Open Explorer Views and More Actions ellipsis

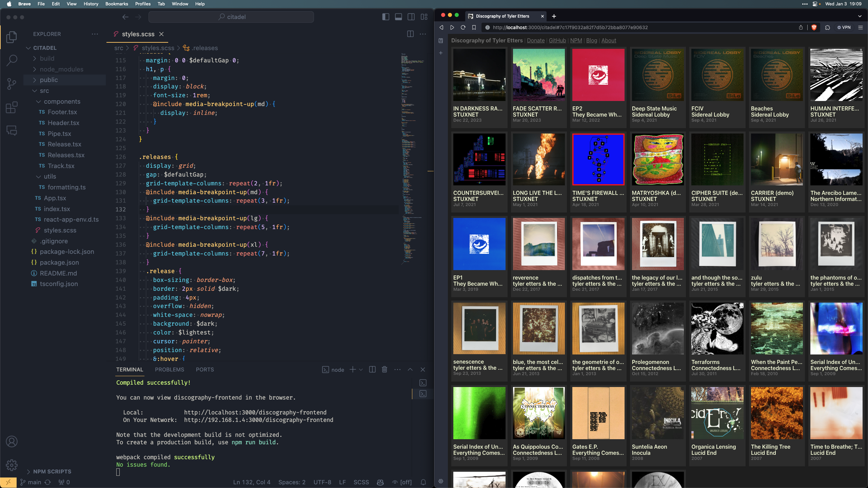(95, 34)
